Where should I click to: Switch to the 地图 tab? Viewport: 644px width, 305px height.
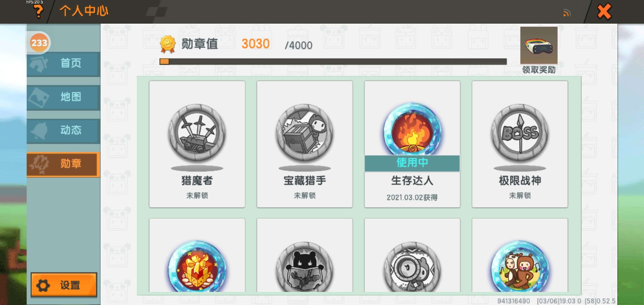(63, 97)
